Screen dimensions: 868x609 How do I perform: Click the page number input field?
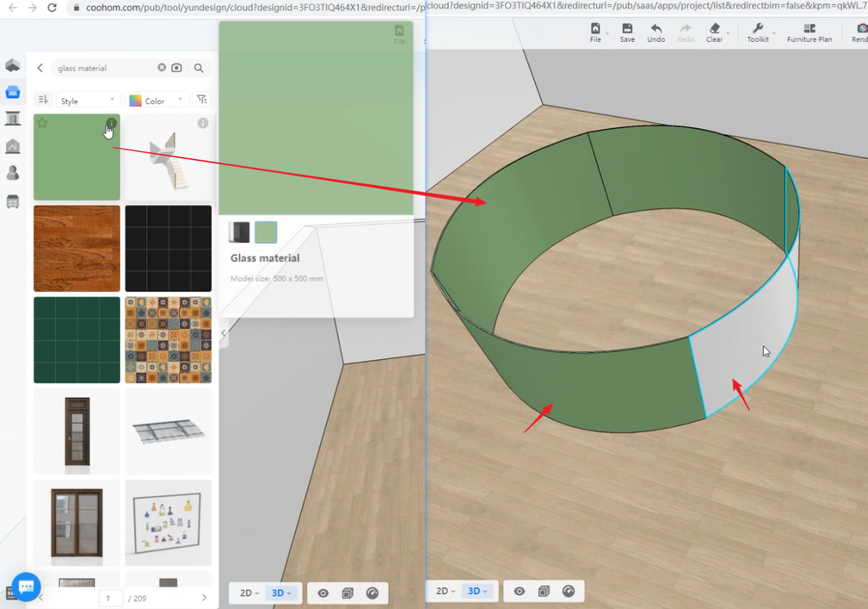tap(110, 598)
